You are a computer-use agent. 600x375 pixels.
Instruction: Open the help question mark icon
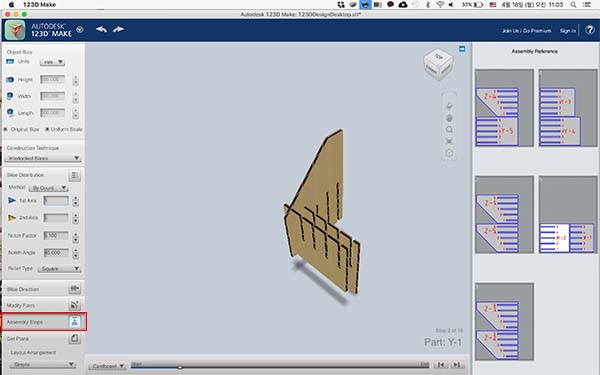(590, 30)
